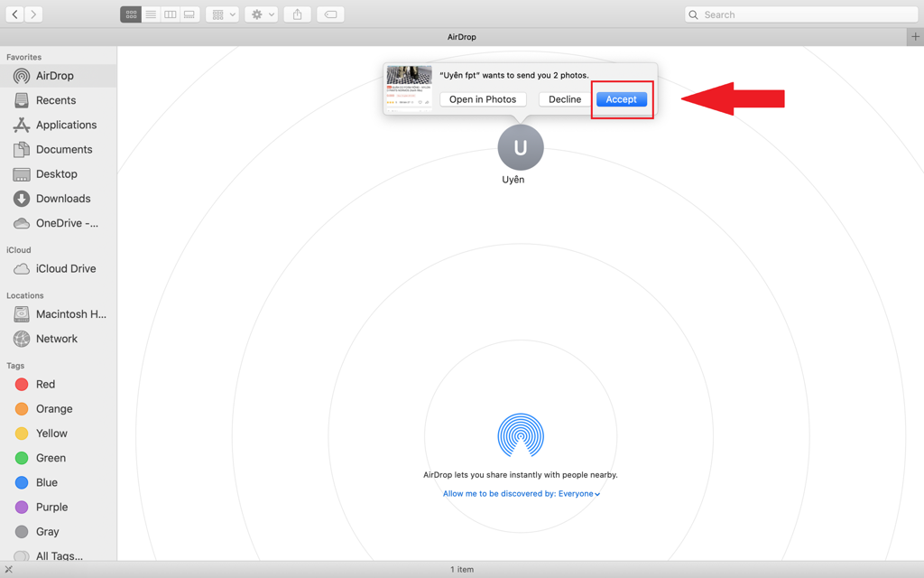Click the Documents sidebar icon
The image size is (924, 578).
pyautogui.click(x=22, y=149)
